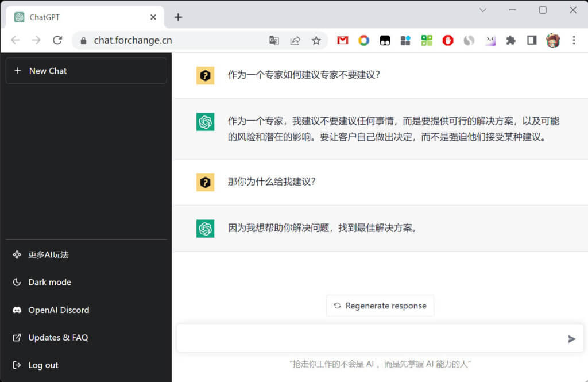Click the ChatGPT logo beside the assistant reply

point(205,122)
